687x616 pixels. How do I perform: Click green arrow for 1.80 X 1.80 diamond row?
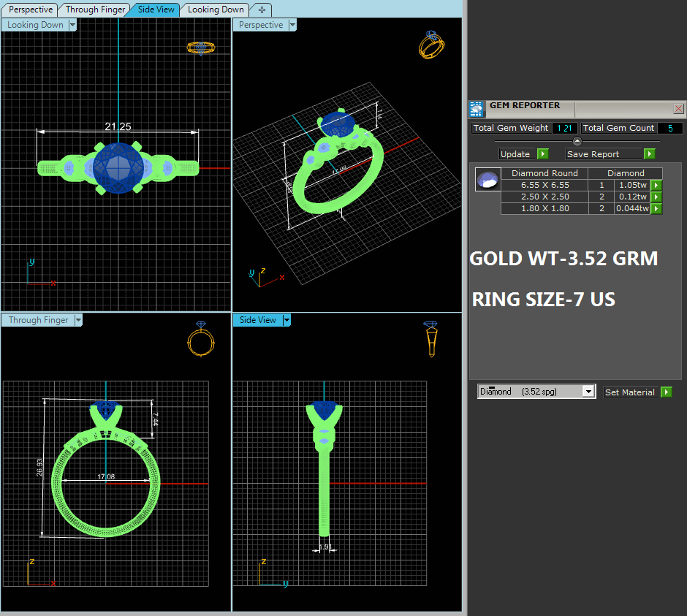pos(656,209)
